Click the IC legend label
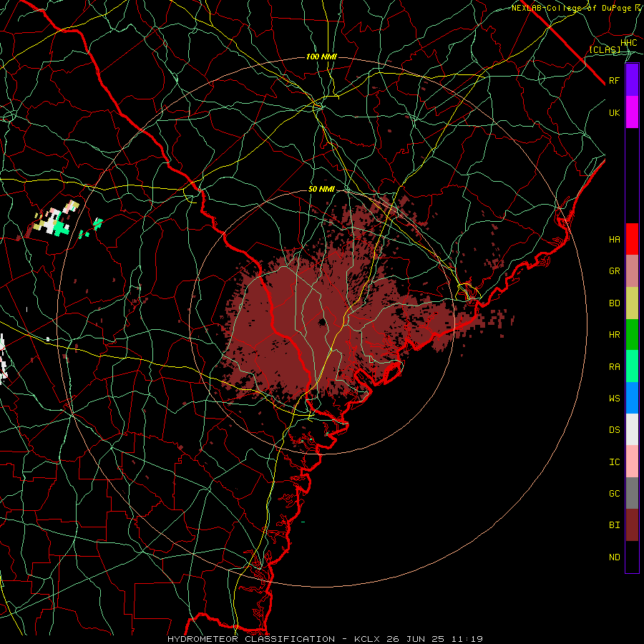 point(615,462)
